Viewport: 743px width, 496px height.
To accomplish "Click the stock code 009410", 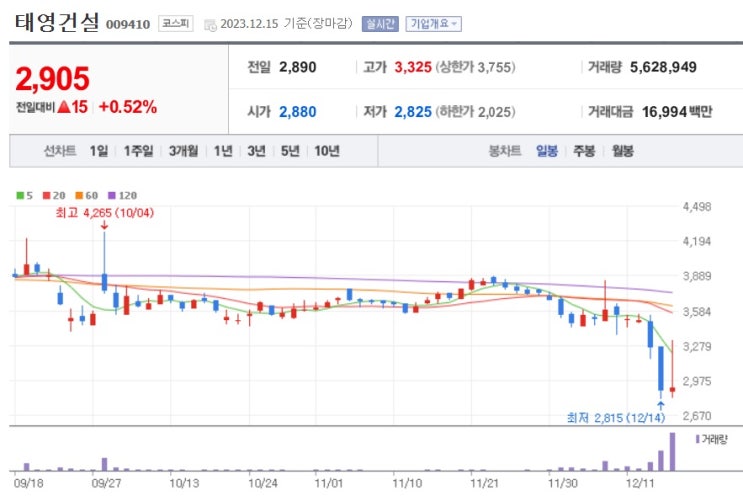I will pyautogui.click(x=127, y=24).
